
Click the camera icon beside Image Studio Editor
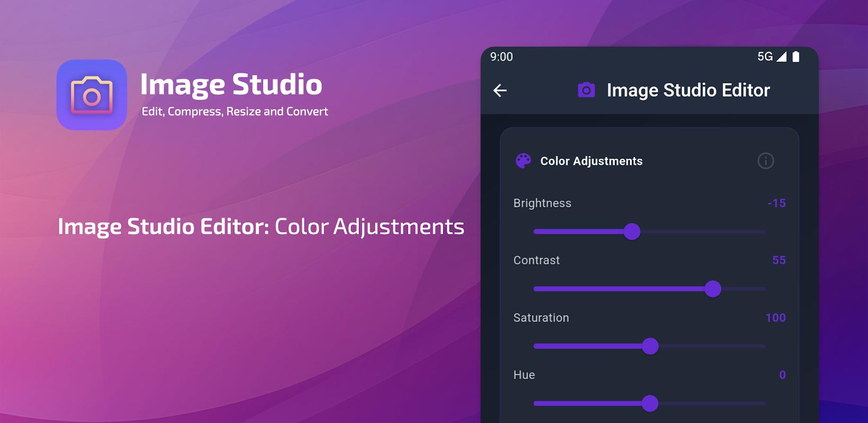586,90
